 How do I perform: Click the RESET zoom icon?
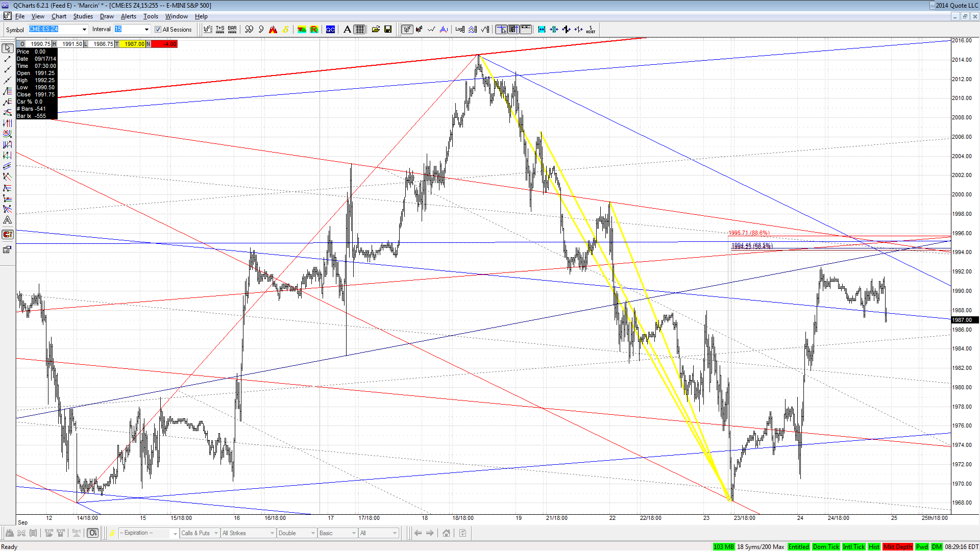pyautogui.click(x=591, y=30)
